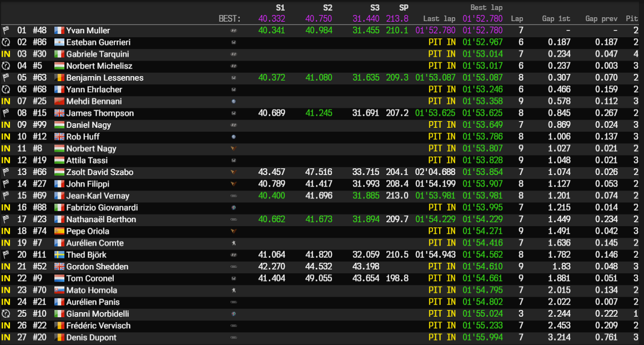Click the lap-cycle icon beside Esteban Guerrieri

(x=5, y=42)
